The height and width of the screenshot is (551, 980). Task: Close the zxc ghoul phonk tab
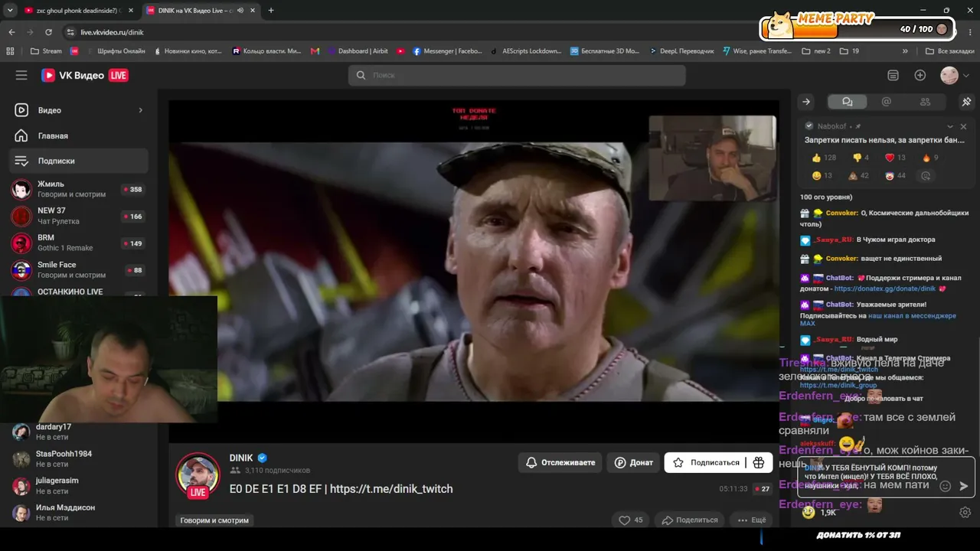(130, 11)
